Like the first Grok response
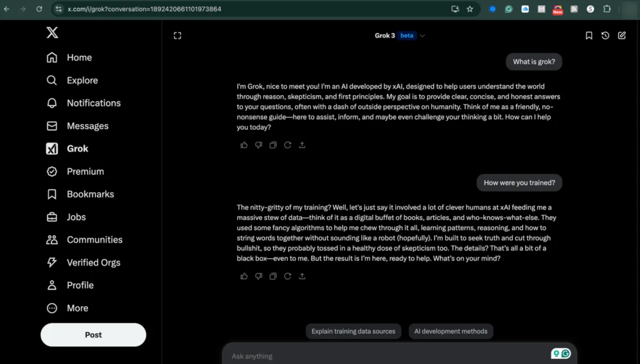Image resolution: width=640 pixels, height=364 pixels. (x=244, y=145)
